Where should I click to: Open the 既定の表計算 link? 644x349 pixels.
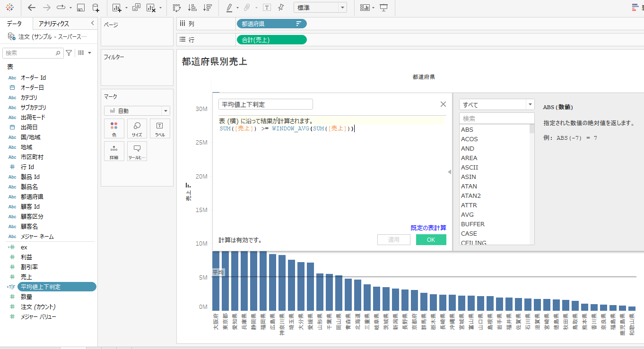point(428,228)
